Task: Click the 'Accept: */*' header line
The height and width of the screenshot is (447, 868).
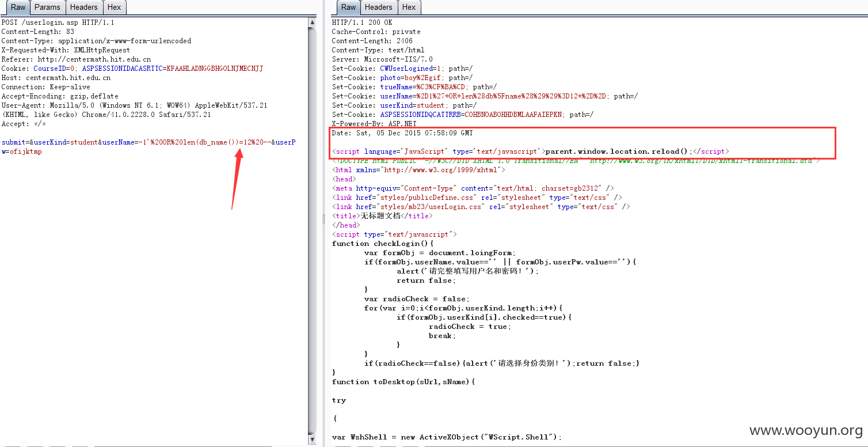Action: tap(24, 124)
